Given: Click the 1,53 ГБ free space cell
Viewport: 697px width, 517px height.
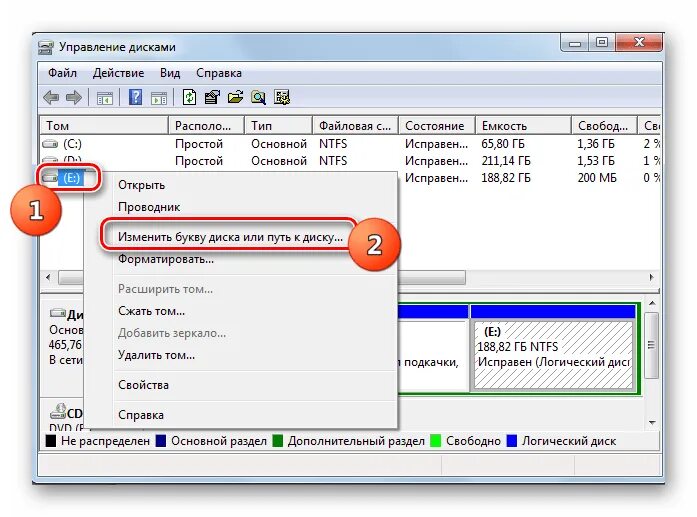Looking at the screenshot, I should pyautogui.click(x=596, y=161).
